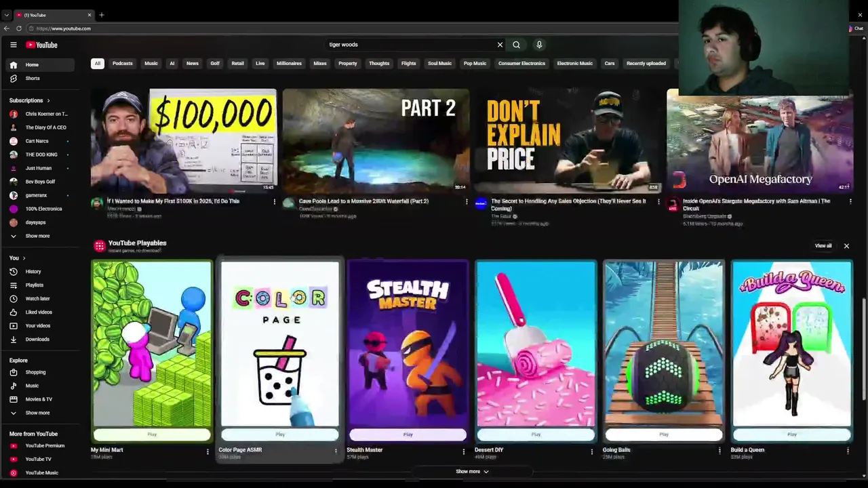Image resolution: width=868 pixels, height=488 pixels.
Task: Open YouTube TV in the sidebar
Action: 40,459
